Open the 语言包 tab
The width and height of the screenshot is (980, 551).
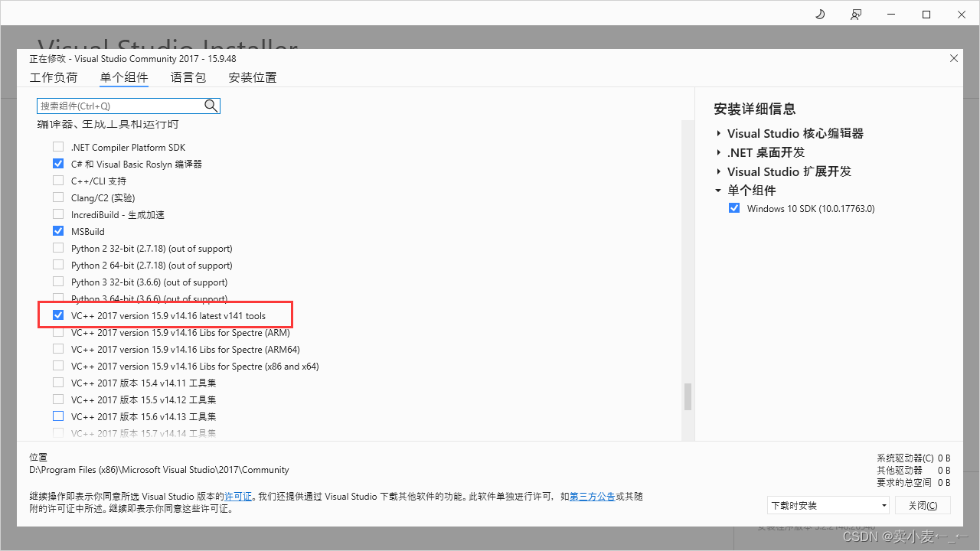pyautogui.click(x=188, y=77)
